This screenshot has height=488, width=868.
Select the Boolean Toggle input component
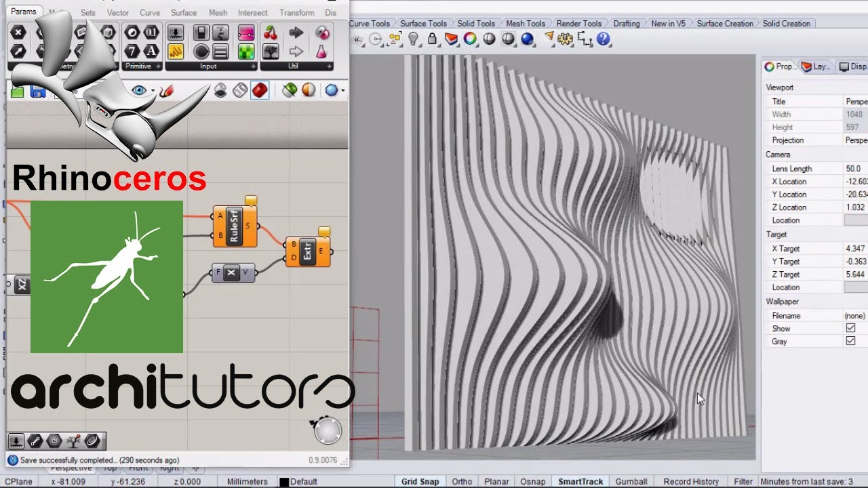pos(201,33)
